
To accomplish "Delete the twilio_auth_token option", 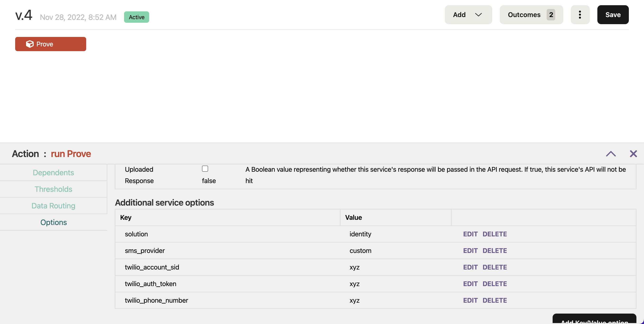I will point(495,284).
